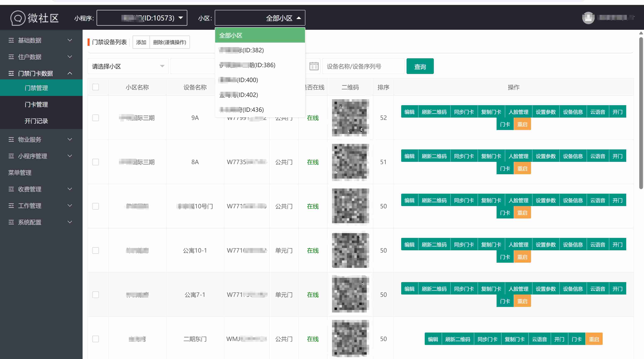644x359 pixels.
Task: Tick the checkbox for device 8A row
Action: click(96, 162)
